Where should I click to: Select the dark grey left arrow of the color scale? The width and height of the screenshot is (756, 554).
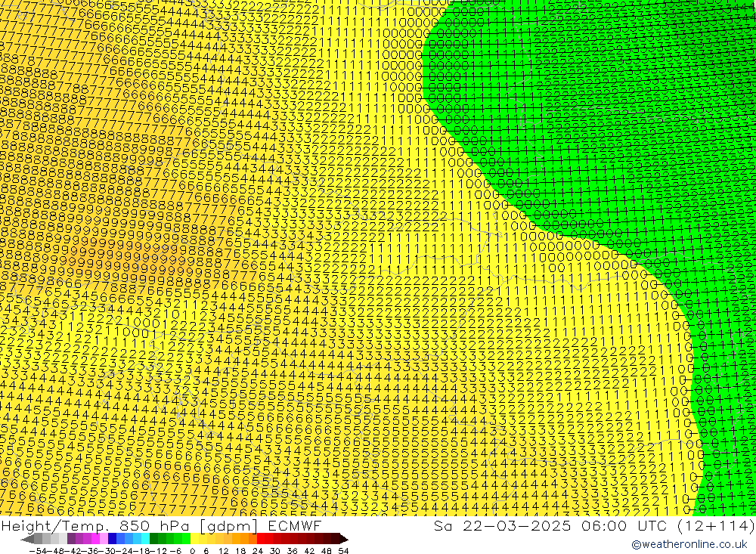27,539
